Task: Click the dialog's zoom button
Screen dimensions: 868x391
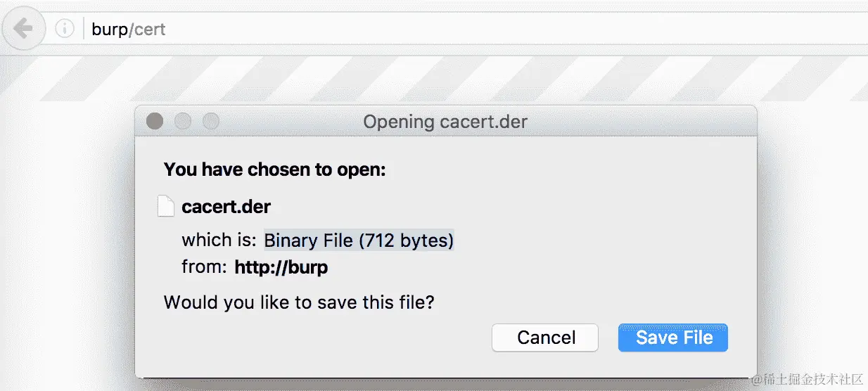Action: pyautogui.click(x=211, y=122)
